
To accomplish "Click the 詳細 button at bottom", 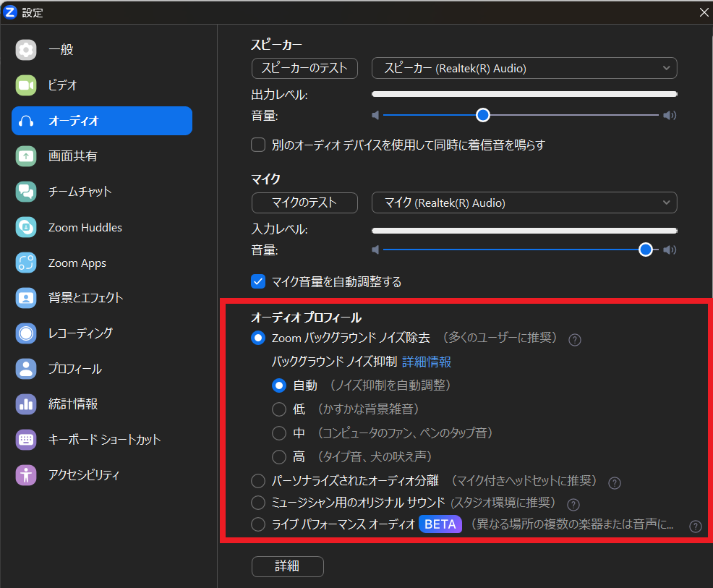I will point(287,566).
